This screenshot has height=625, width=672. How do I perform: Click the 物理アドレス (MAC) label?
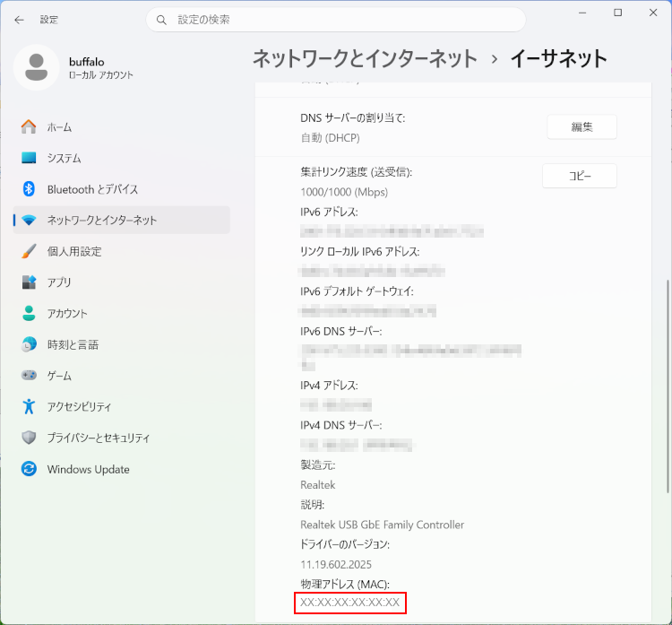click(345, 585)
